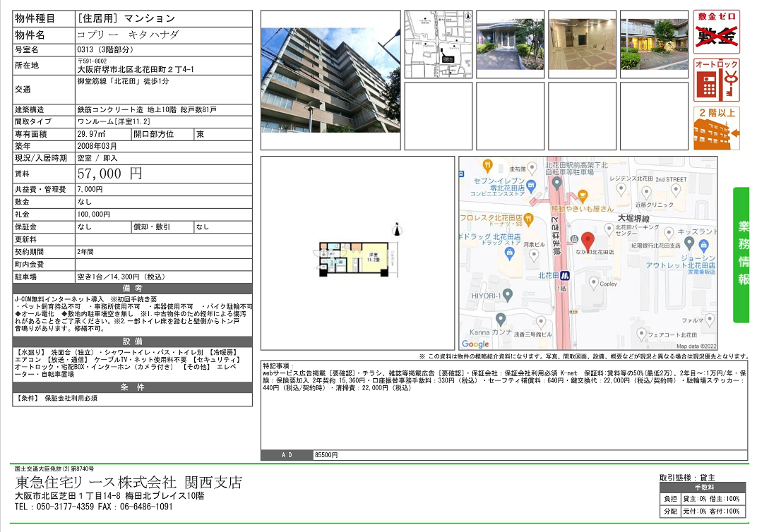This screenshot has height=532, width=757.
Task: Click the 2nd STREET map pin
Action: (x=676, y=191)
